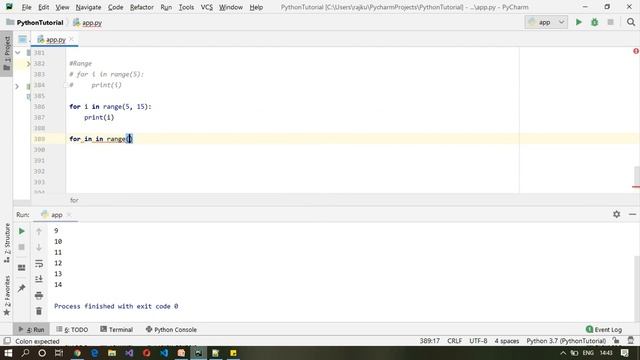Open the Event Log
The height and width of the screenshot is (360, 640).
click(604, 329)
